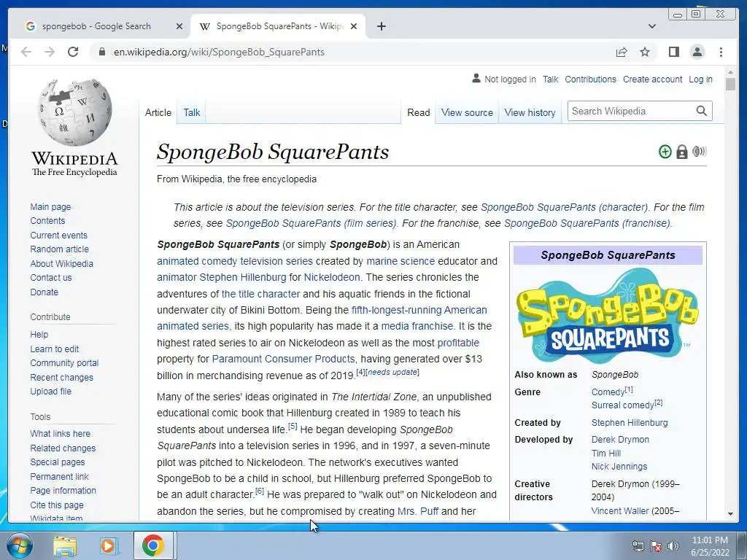747x560 pixels.
Task: Follow the Derek Drymon developer link
Action: tap(620, 439)
